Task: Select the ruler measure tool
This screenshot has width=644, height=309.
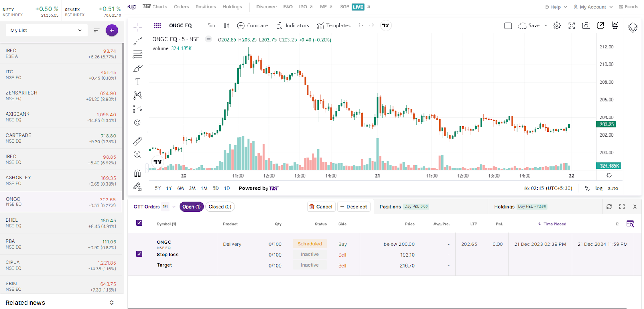Action: (138, 141)
